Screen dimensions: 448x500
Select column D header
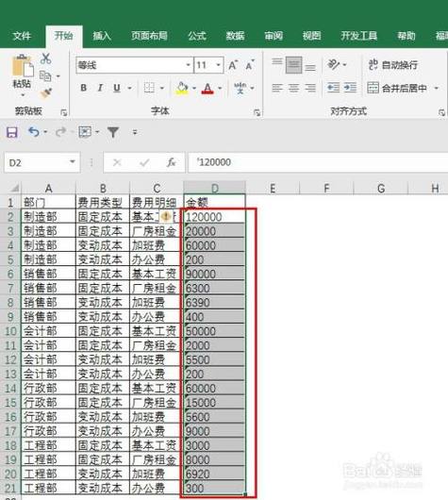[x=215, y=188]
